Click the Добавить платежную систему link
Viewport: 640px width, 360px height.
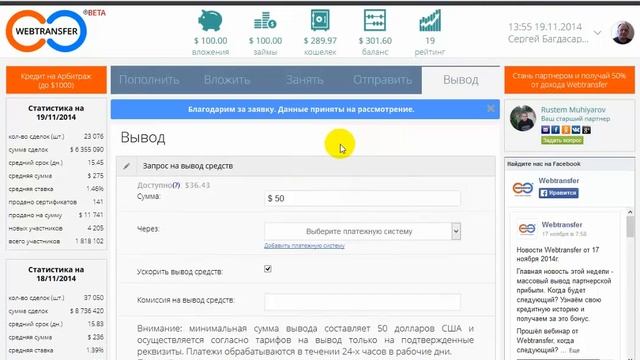(304, 245)
